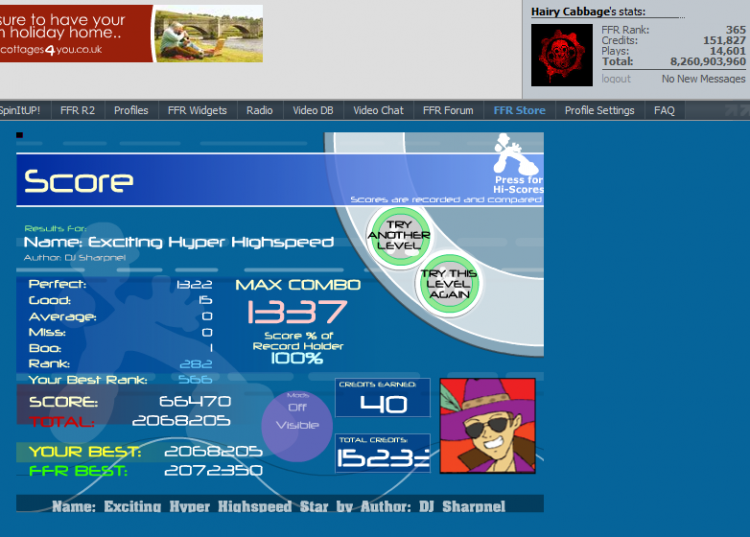The width and height of the screenshot is (750, 537).
Task: Open Video DB nav item
Action: coord(313,110)
